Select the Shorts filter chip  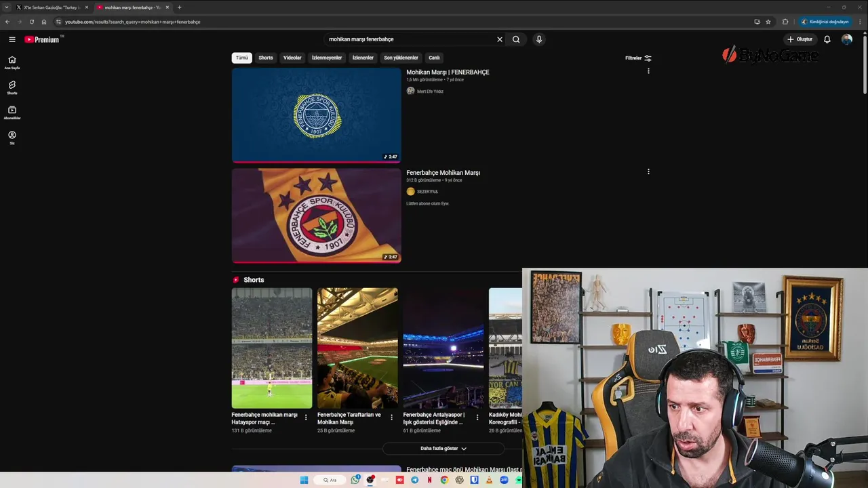266,58
